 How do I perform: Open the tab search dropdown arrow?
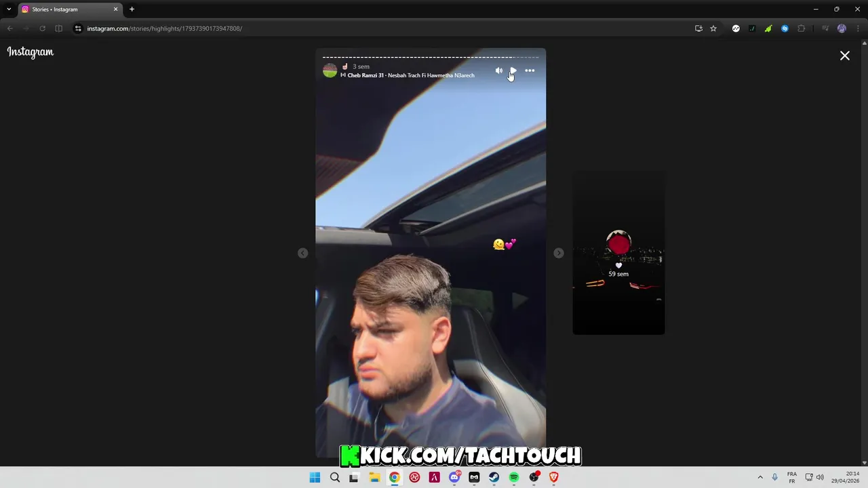coord(9,9)
